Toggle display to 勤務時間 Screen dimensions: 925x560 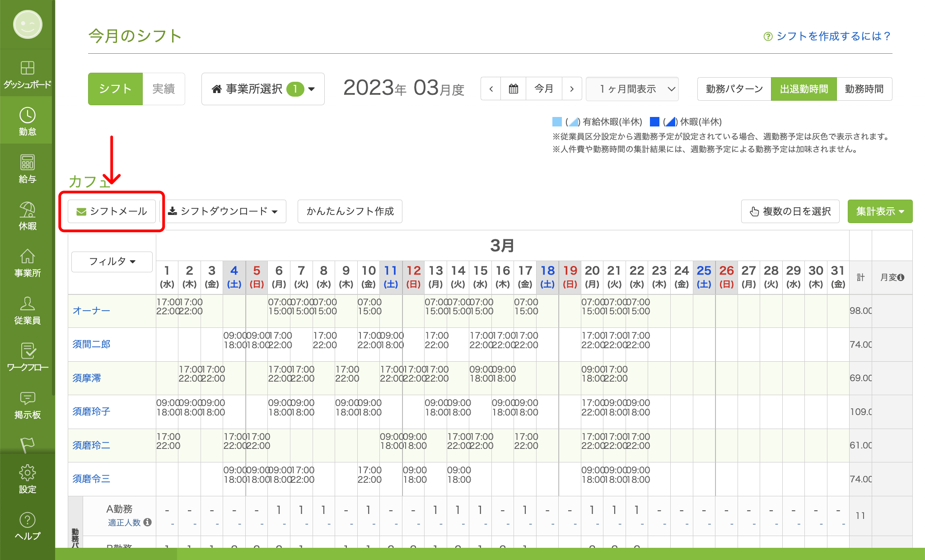pyautogui.click(x=864, y=89)
